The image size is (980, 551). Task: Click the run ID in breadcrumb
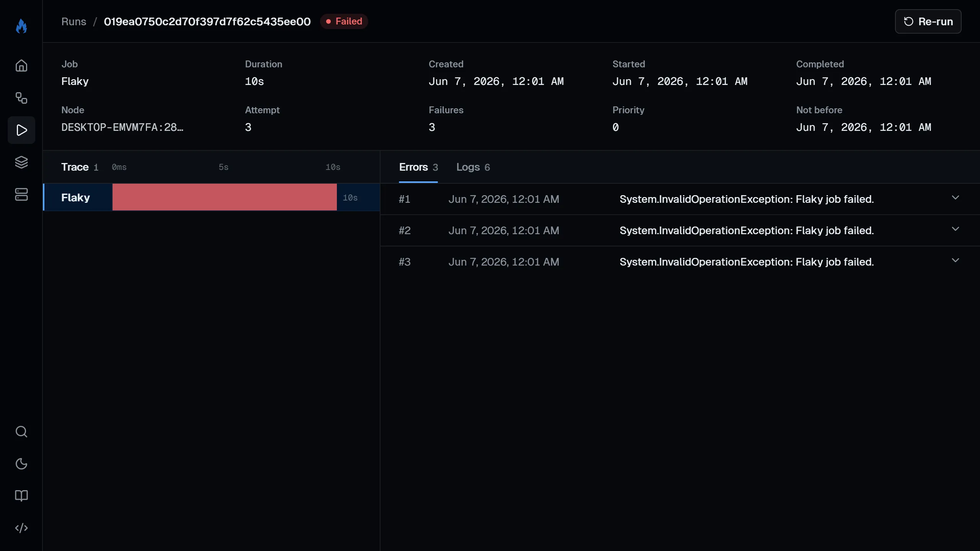point(207,21)
